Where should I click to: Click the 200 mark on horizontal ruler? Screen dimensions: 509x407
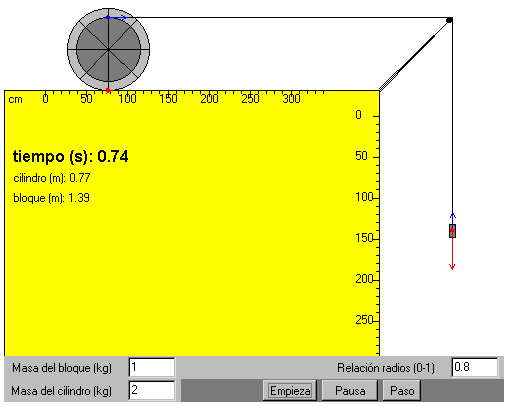pos(209,99)
